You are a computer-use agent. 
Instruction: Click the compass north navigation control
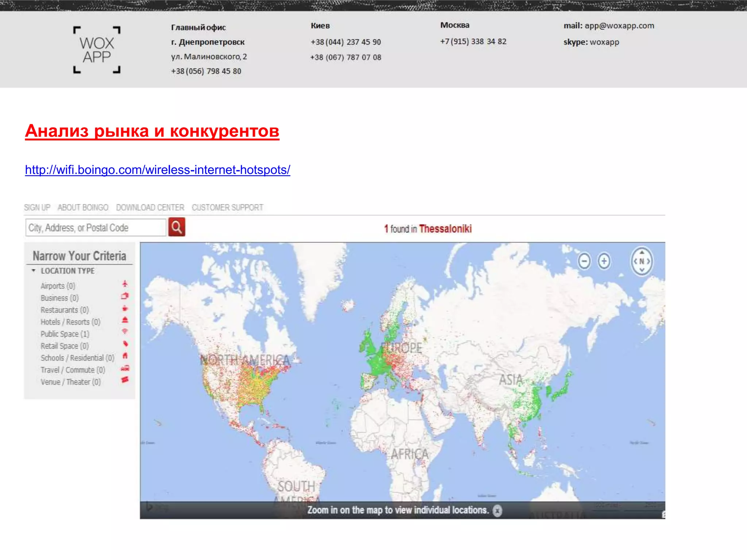[642, 261]
